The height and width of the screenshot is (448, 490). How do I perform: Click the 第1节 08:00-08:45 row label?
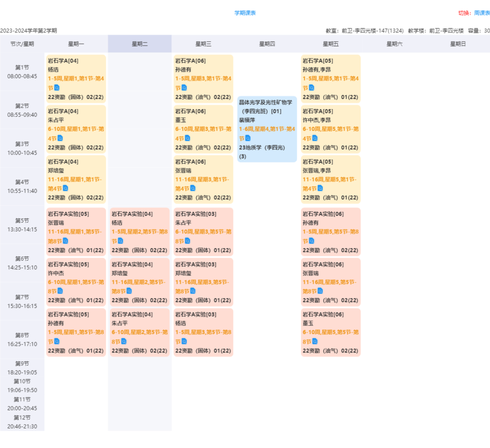22,72
